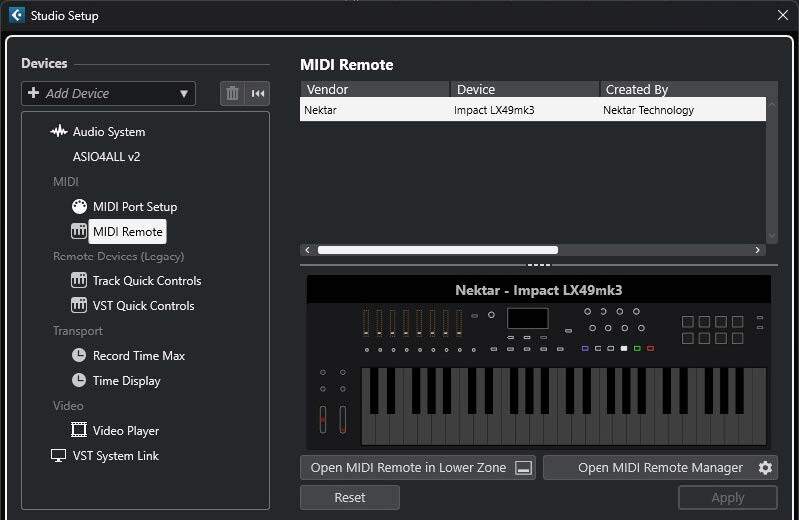The image size is (799, 520).
Task: Click gear icon on MIDI Remote Manager button
Action: point(765,468)
